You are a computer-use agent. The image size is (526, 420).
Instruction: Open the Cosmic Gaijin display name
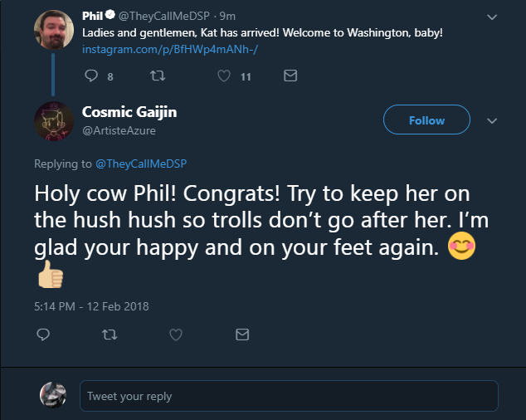pos(129,112)
